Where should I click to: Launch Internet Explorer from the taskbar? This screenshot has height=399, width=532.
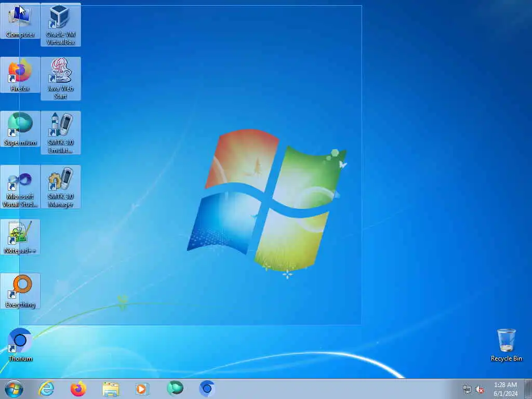coord(46,389)
